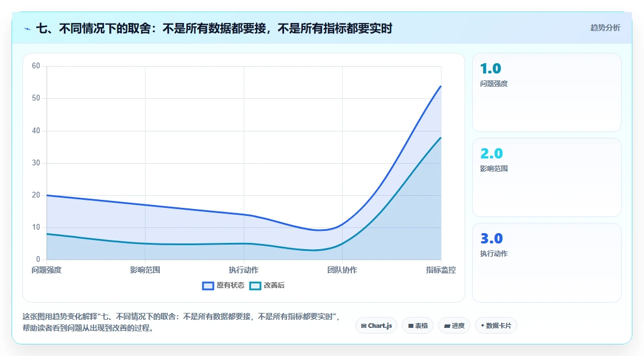The height and width of the screenshot is (356, 644).
Task: Click the icon inside the Chart.js tag
Action: coord(363,326)
